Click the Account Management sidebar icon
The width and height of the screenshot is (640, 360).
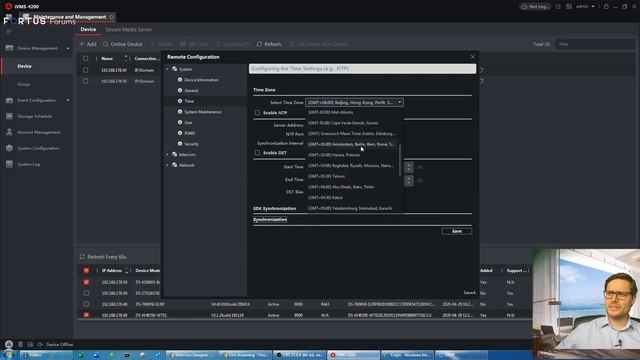pos(9,132)
